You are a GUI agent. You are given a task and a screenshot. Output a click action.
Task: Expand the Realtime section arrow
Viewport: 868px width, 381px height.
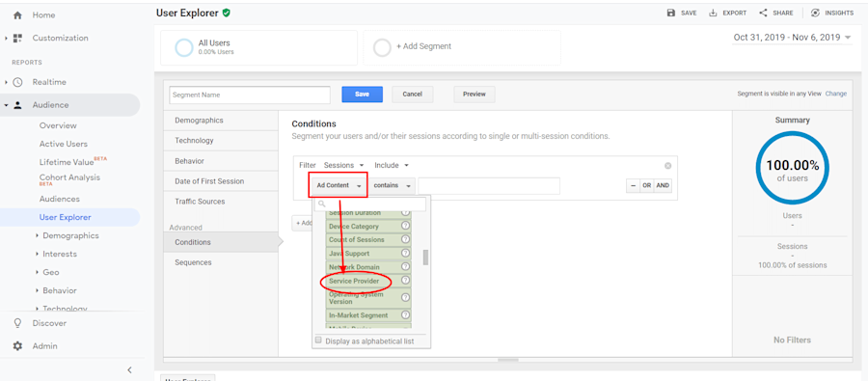6,82
